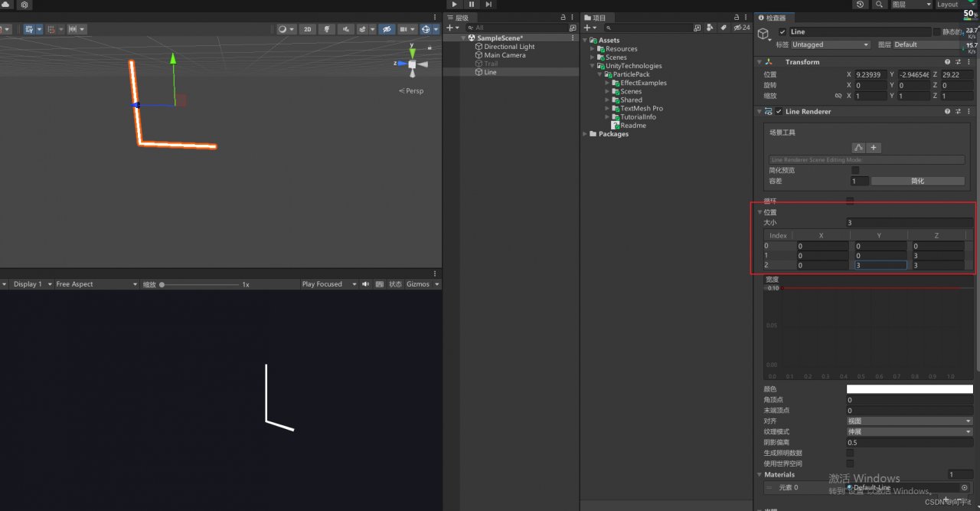Open the Default layer dropdown in Inspector
The height and width of the screenshot is (511, 980).
coord(933,44)
